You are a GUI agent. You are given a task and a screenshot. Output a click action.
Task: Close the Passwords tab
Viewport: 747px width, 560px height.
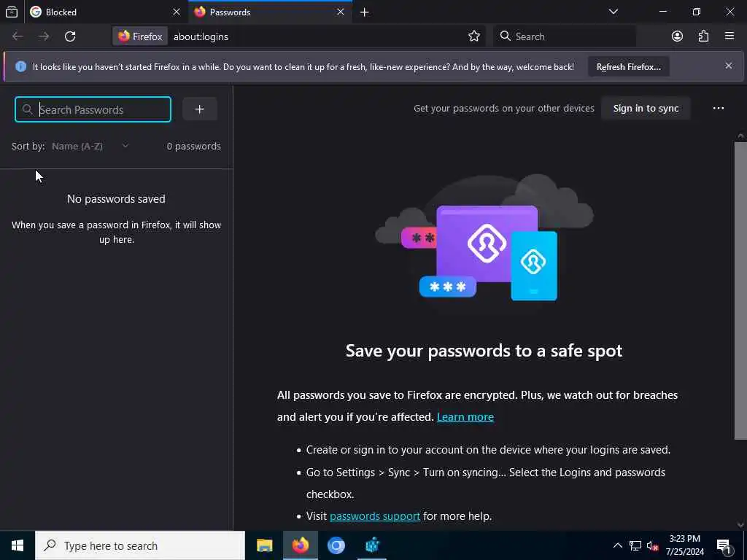[341, 12]
